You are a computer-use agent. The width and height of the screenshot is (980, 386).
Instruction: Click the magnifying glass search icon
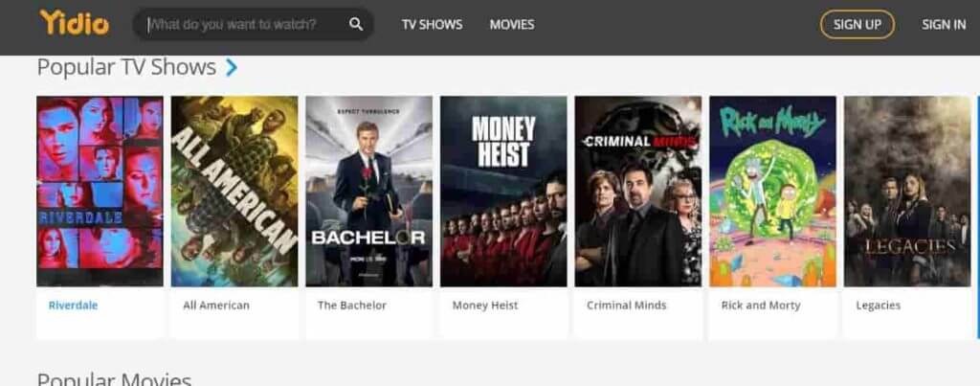coord(356,24)
